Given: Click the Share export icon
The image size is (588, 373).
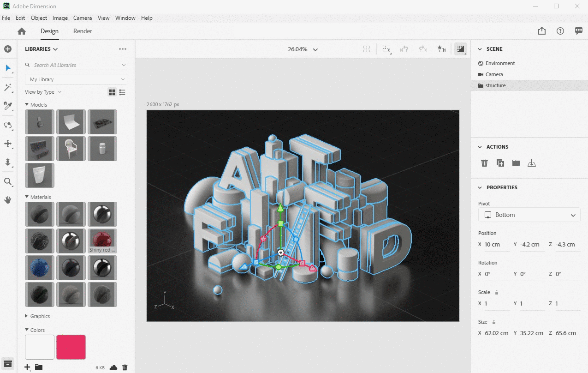Looking at the screenshot, I should (x=542, y=31).
